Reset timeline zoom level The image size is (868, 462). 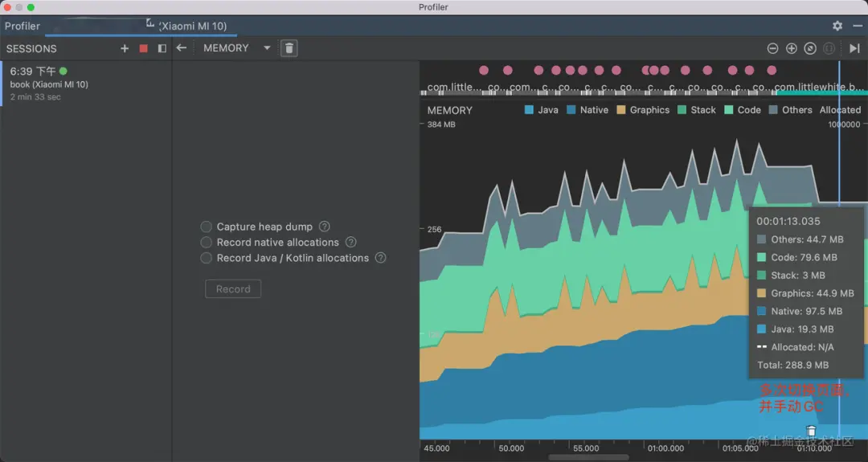click(810, 48)
